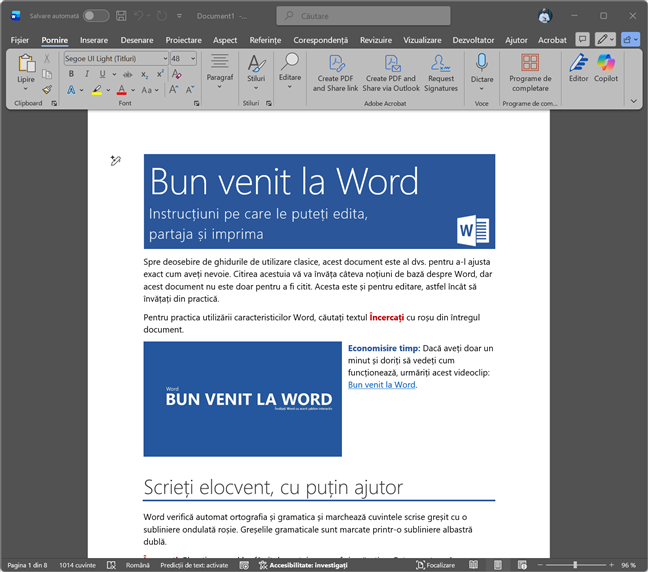Click the Undo arrow icon
The image size is (648, 572).
pyautogui.click(x=138, y=16)
